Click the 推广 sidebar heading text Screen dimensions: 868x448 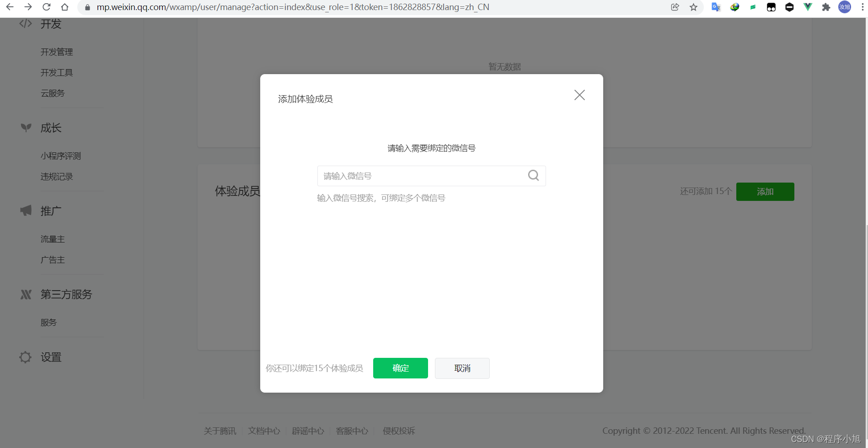tap(51, 211)
